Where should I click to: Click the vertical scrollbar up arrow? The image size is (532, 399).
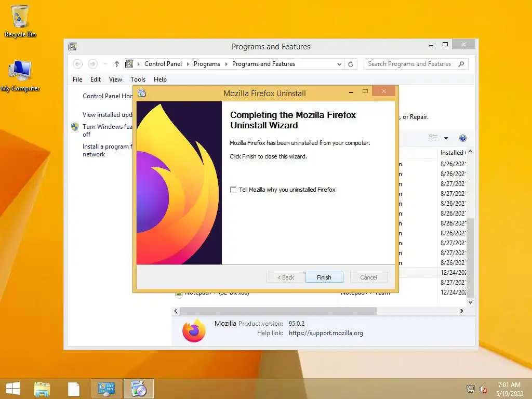(x=470, y=152)
